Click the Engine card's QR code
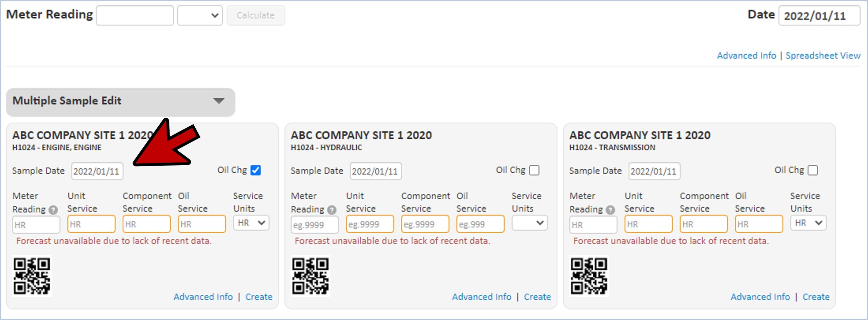The height and width of the screenshot is (320, 868). coord(32,276)
